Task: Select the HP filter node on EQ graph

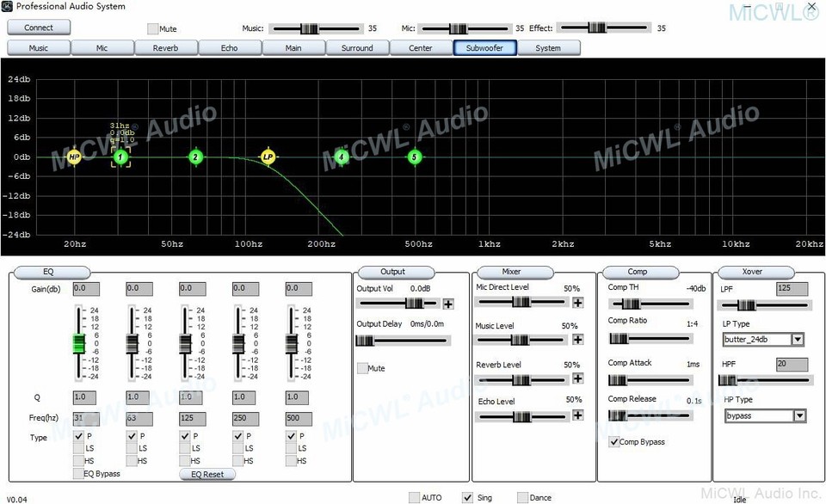Action: [74, 157]
